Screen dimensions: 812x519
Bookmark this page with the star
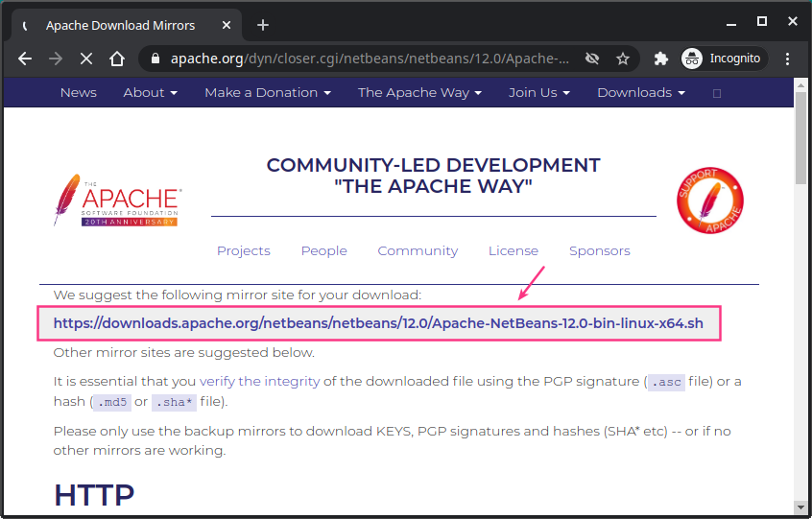tap(623, 59)
